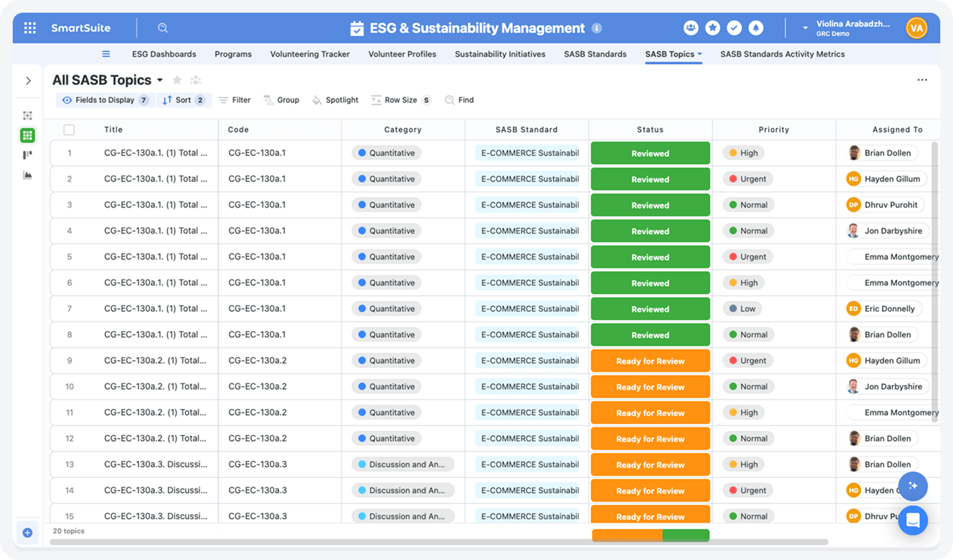Open Discussion and An... category in row 13
The height and width of the screenshot is (560, 953).
pos(403,465)
